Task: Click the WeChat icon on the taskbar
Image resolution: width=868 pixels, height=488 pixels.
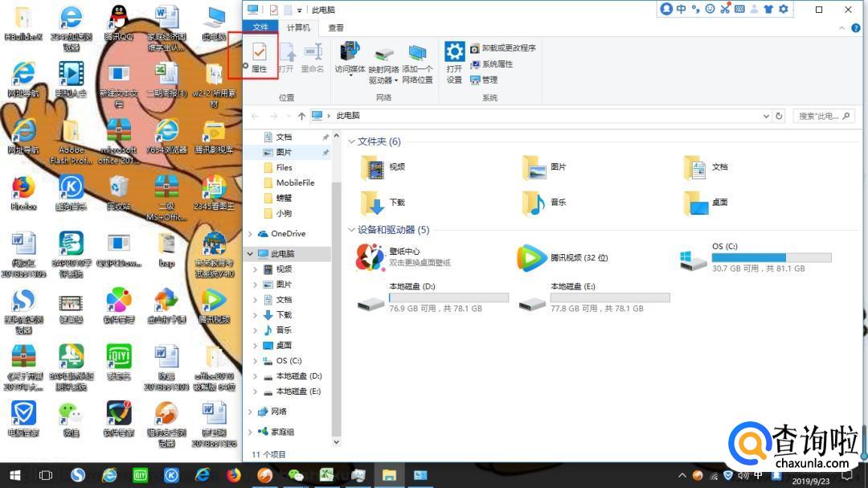Action: click(296, 475)
